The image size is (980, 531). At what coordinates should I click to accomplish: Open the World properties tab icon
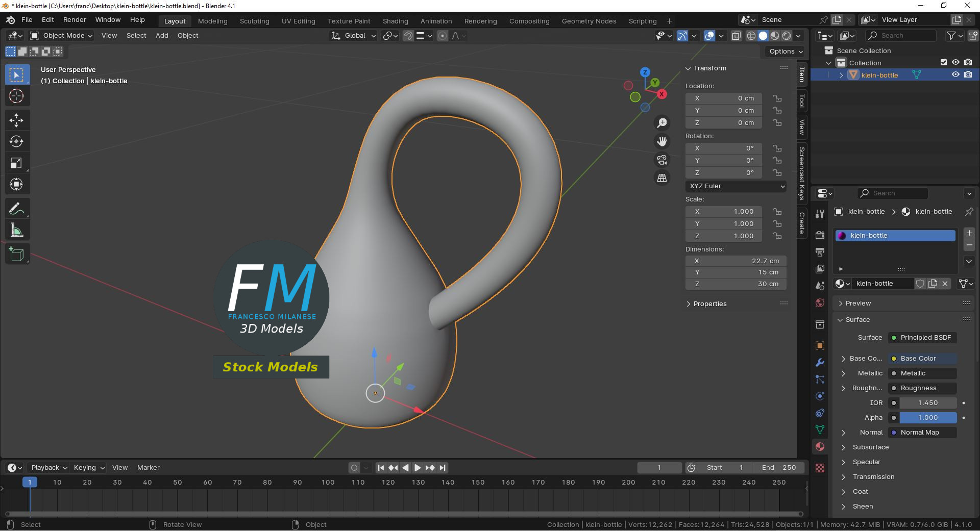coord(820,303)
